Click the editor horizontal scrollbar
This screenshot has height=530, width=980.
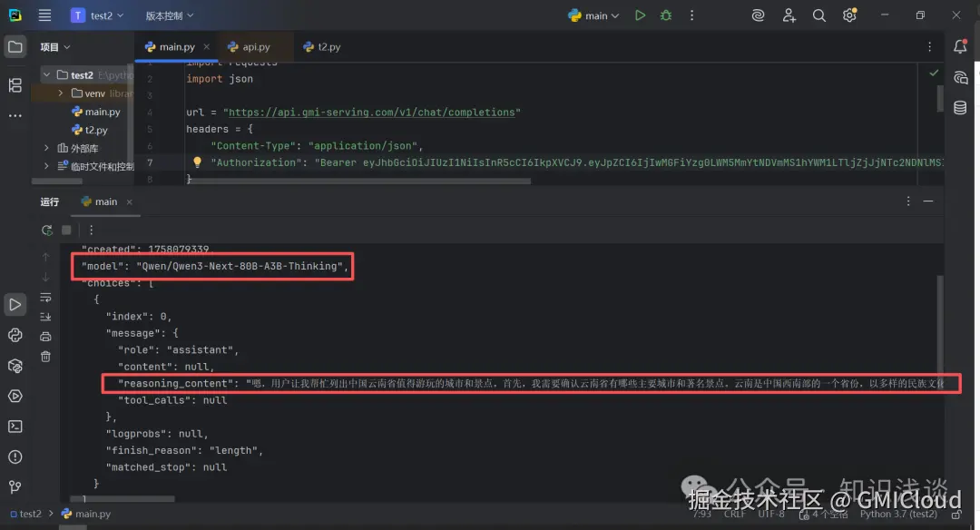coord(358,182)
